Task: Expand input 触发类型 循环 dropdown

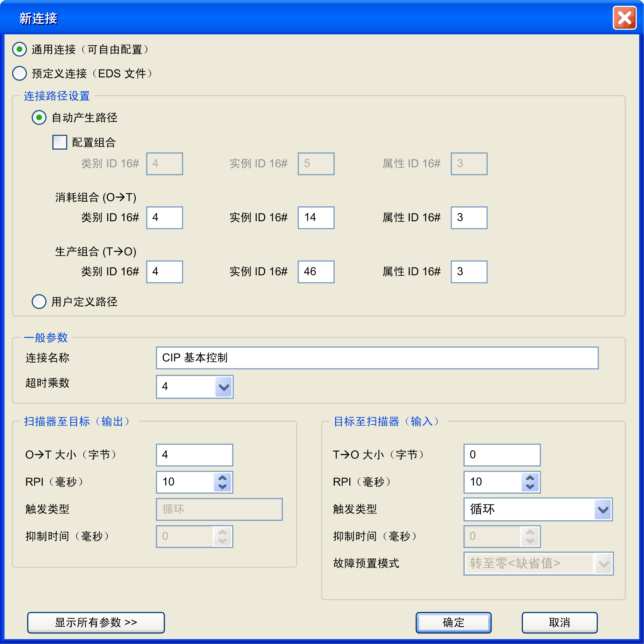Action: click(603, 509)
